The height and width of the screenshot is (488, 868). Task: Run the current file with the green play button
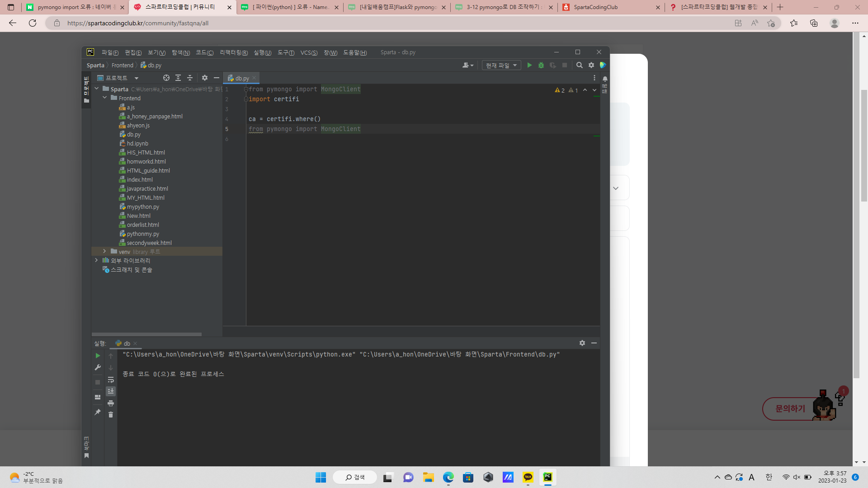[x=529, y=66]
